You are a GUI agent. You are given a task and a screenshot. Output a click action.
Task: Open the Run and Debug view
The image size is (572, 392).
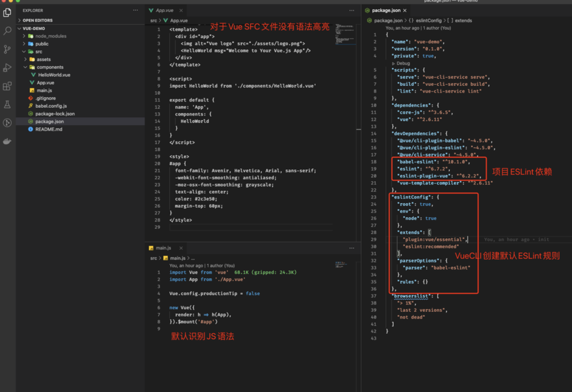click(7, 68)
